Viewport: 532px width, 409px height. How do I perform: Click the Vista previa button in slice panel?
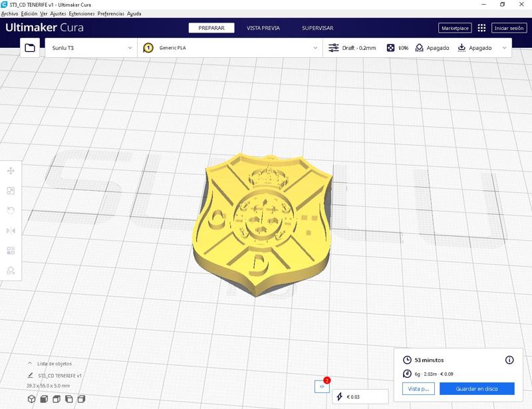coord(418,388)
